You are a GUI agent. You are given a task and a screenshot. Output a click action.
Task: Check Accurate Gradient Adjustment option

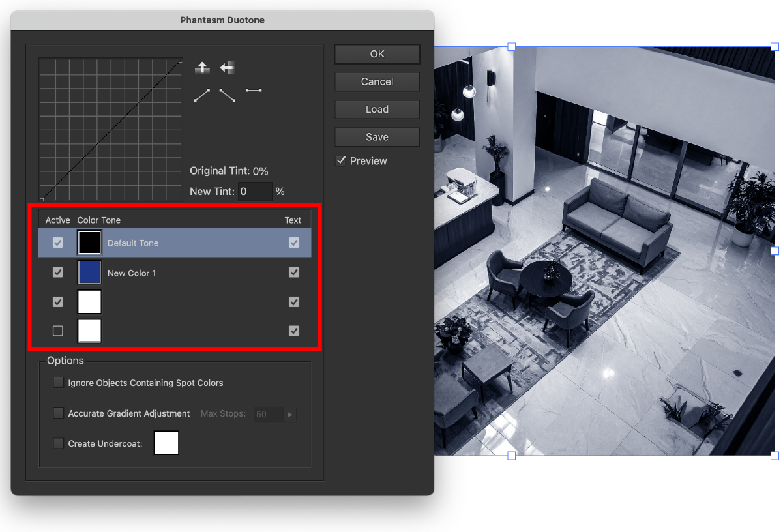tap(59, 413)
